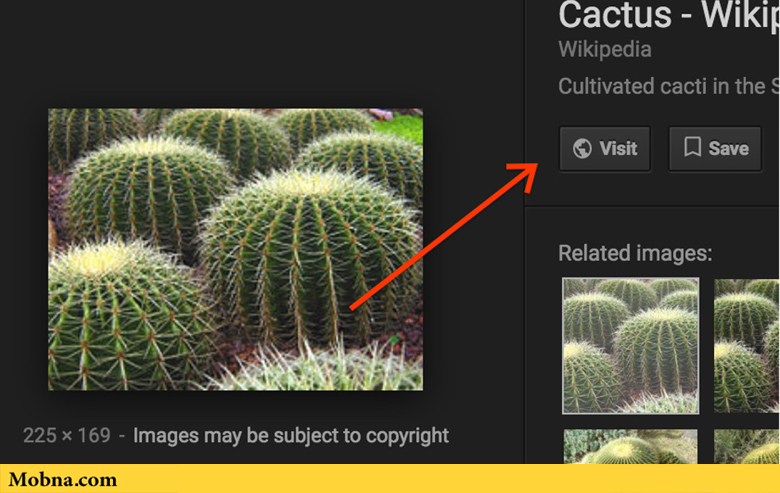Click 'Images may be subject to copyright'
The height and width of the screenshot is (493, 780).
tap(291, 436)
